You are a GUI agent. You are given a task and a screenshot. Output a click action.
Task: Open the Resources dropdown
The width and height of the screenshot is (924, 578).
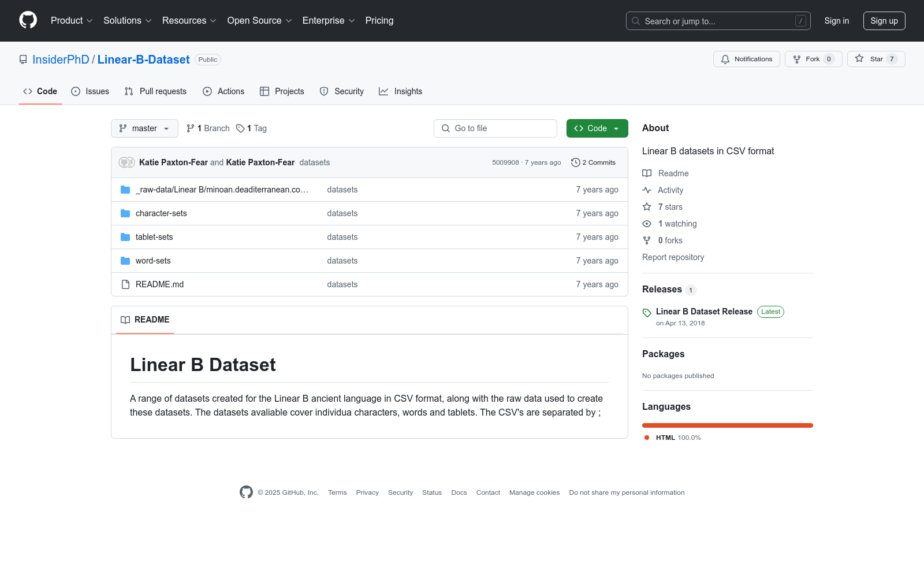(189, 21)
